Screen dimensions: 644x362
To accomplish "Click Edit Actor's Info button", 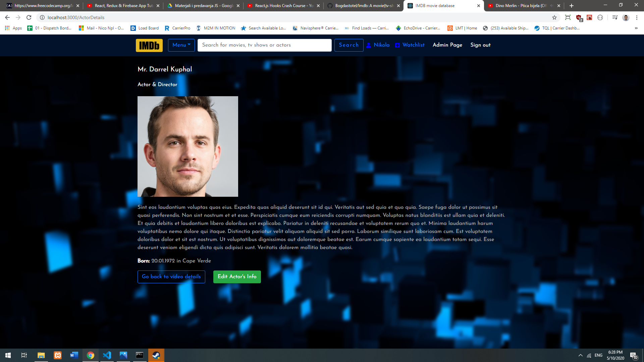I will pos(237,277).
